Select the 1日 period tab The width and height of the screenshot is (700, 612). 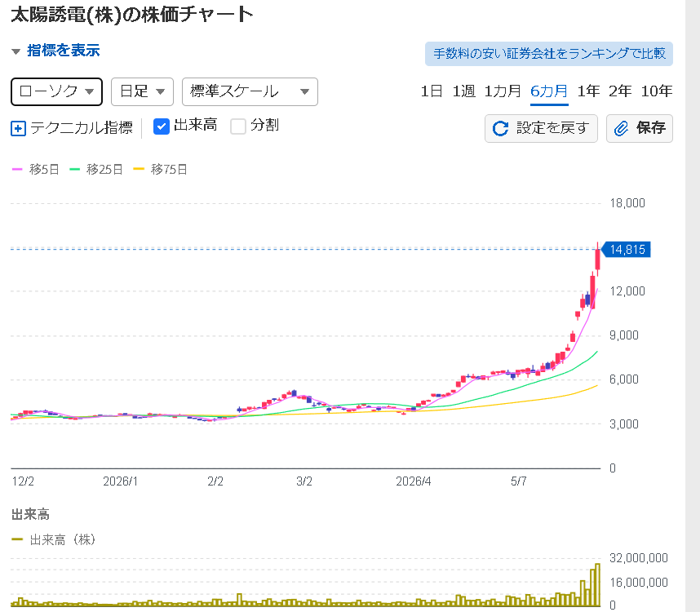(432, 91)
